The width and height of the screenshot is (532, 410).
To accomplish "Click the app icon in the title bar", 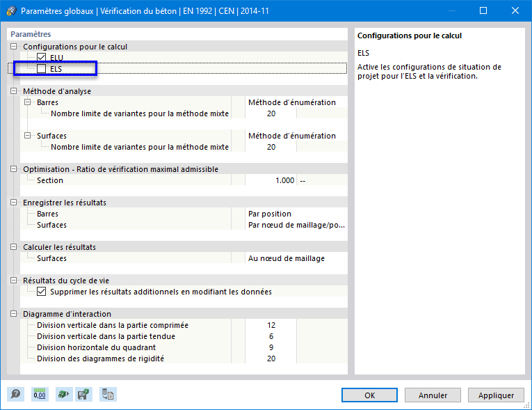I will [x=11, y=11].
